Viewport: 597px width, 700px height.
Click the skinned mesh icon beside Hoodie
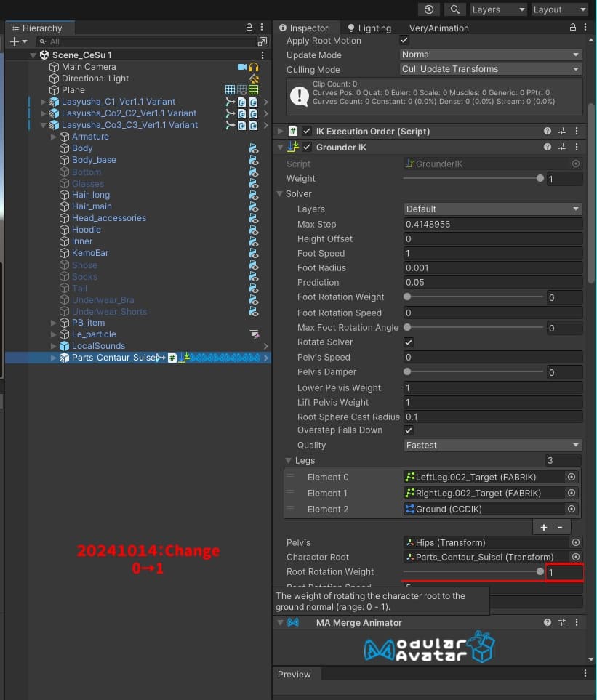[254, 230]
